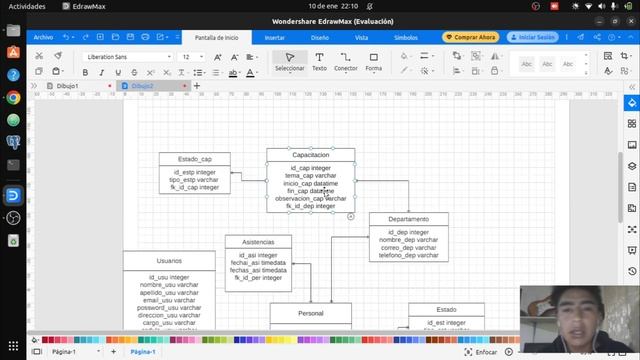Screen dimensions: 640x360
Task: Add a new page with plus in status bar
Action: click(x=113, y=351)
